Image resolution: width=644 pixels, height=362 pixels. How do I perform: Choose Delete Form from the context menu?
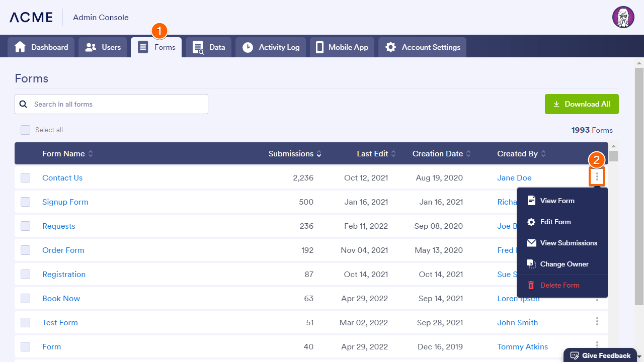click(559, 285)
